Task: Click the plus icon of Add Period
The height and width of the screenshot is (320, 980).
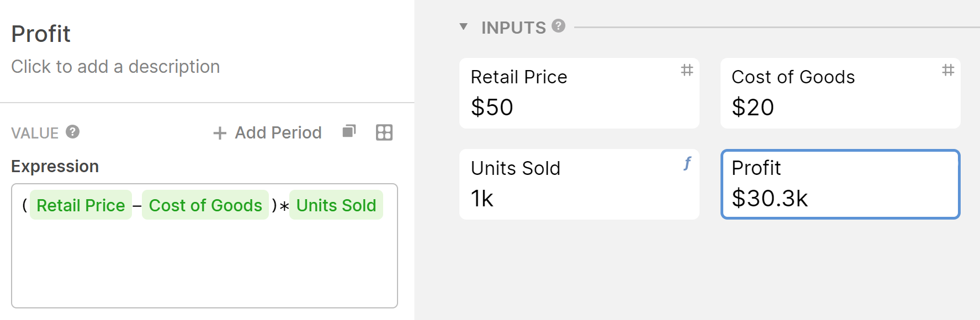Action: coord(220,133)
